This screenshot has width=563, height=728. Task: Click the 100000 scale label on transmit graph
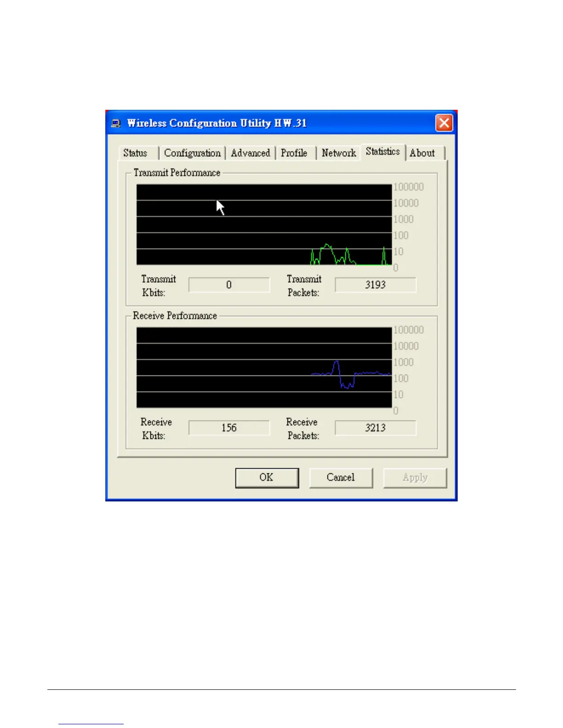(x=408, y=187)
